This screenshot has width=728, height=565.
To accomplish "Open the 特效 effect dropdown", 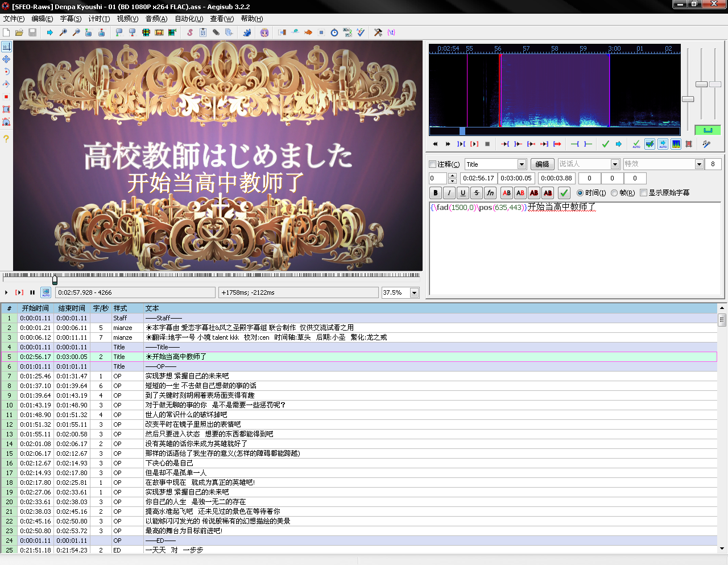I will click(x=700, y=164).
